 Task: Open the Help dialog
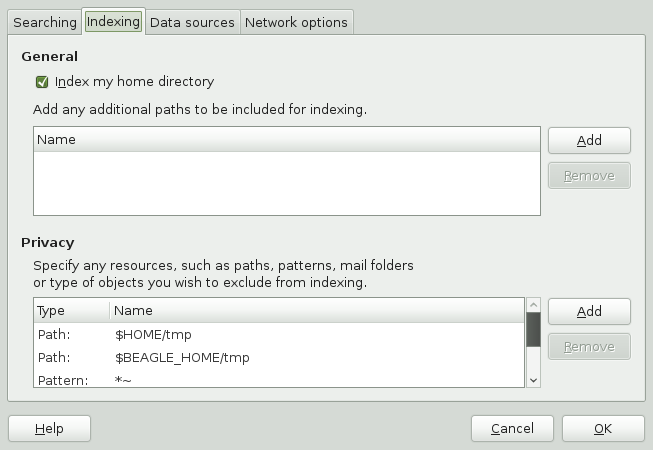(49, 429)
